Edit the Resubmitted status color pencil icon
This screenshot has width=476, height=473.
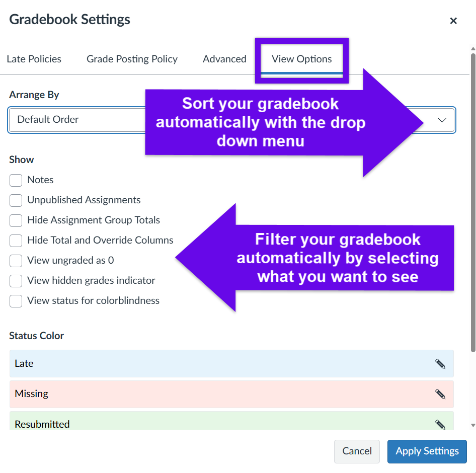pyautogui.click(x=440, y=424)
